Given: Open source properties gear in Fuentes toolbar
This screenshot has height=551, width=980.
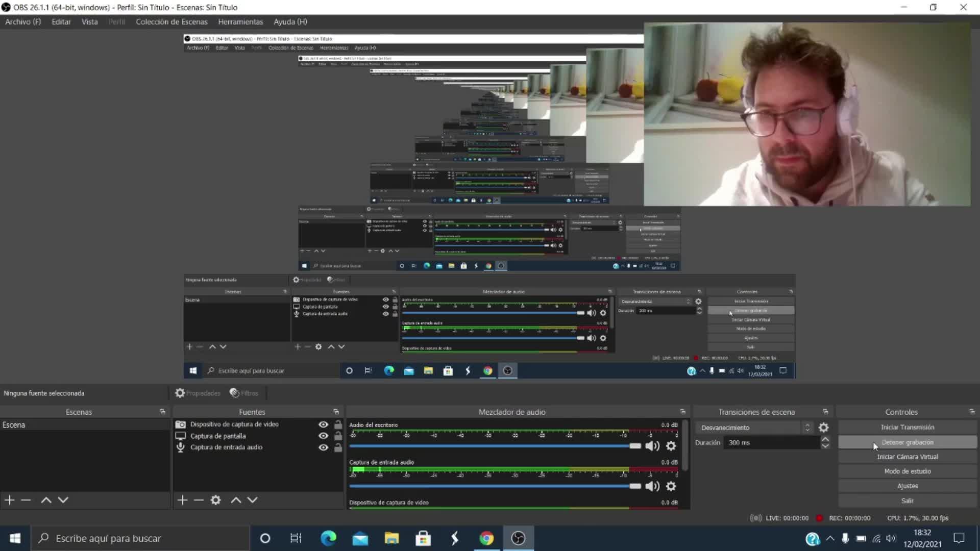Looking at the screenshot, I should click(216, 500).
